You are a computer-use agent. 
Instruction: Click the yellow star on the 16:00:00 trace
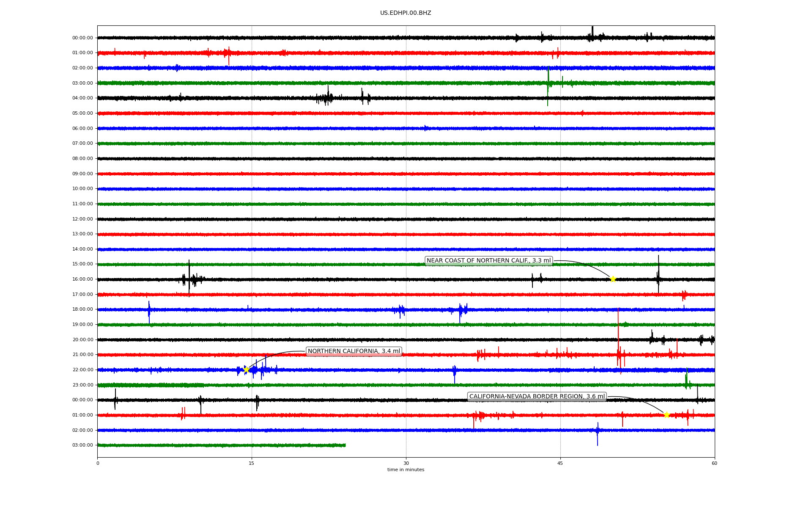[612, 279]
